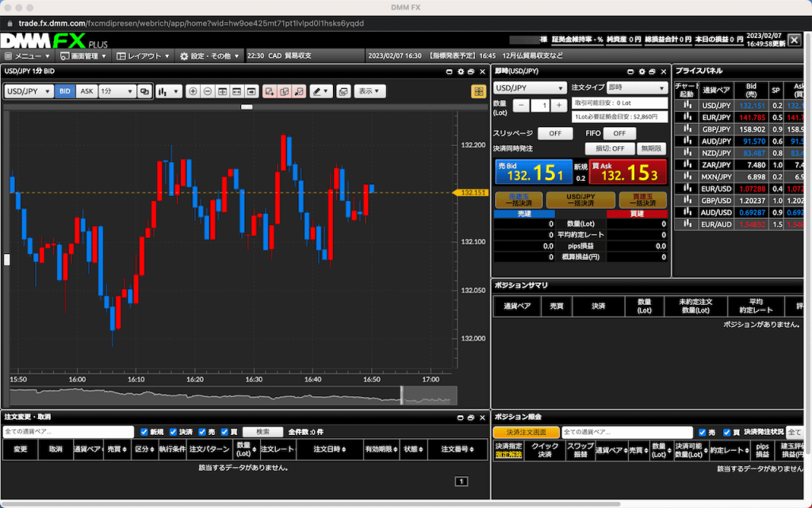
Task: Open the メニュー menu
Action: (x=28, y=56)
